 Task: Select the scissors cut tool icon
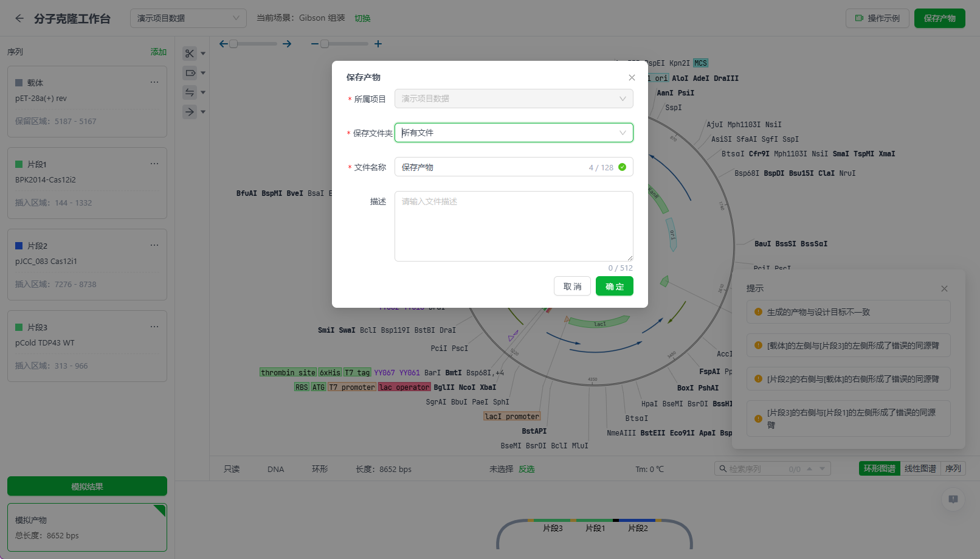pos(190,54)
